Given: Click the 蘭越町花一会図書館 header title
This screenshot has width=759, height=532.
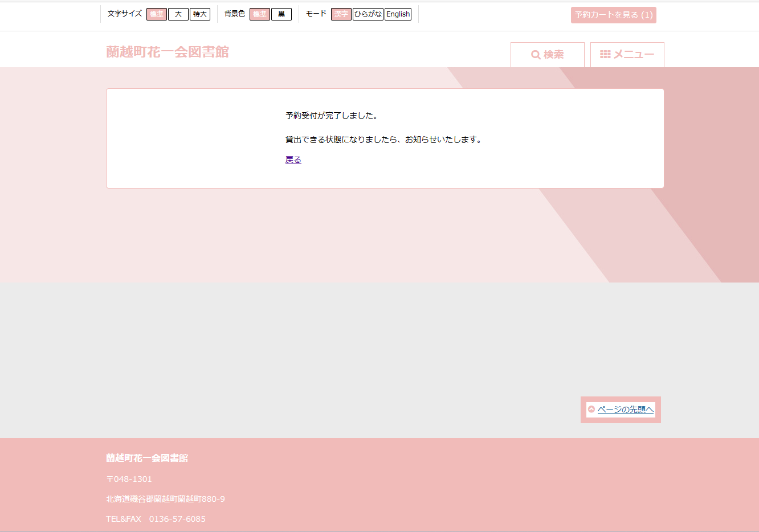Looking at the screenshot, I should point(168,52).
